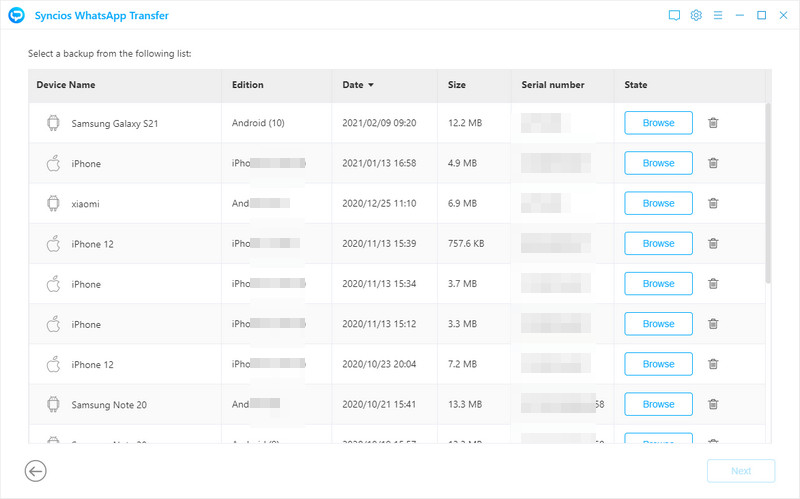Delete the iPhone backup dated 2020/11/13 15:34
Viewport: 800px width, 499px height.
713,284
